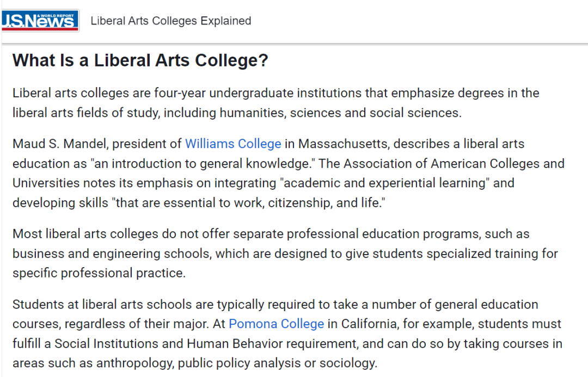Click the sentence start "Most liberal arts colleges"

pyautogui.click(x=85, y=234)
